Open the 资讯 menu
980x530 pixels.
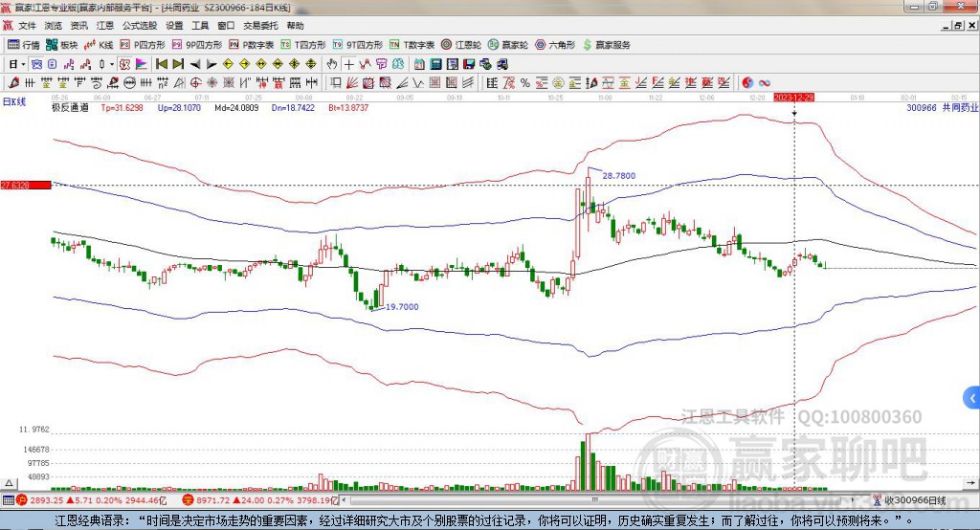[x=78, y=26]
